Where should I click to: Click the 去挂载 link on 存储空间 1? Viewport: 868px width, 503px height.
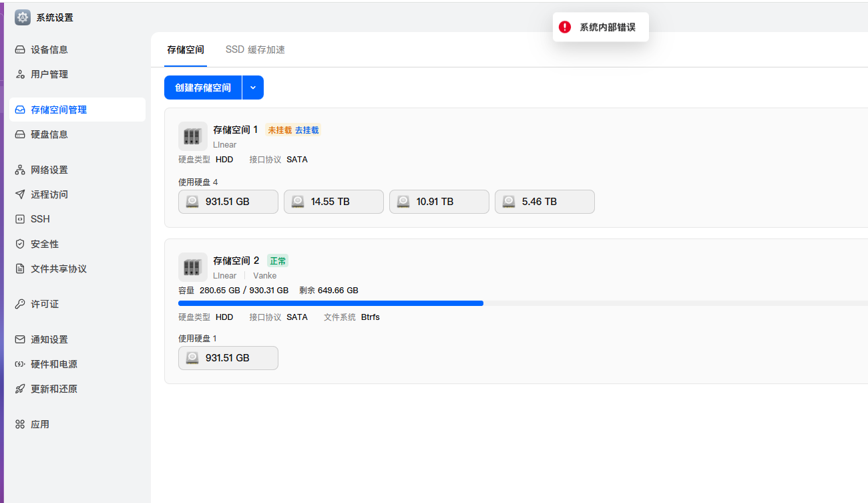click(x=306, y=130)
